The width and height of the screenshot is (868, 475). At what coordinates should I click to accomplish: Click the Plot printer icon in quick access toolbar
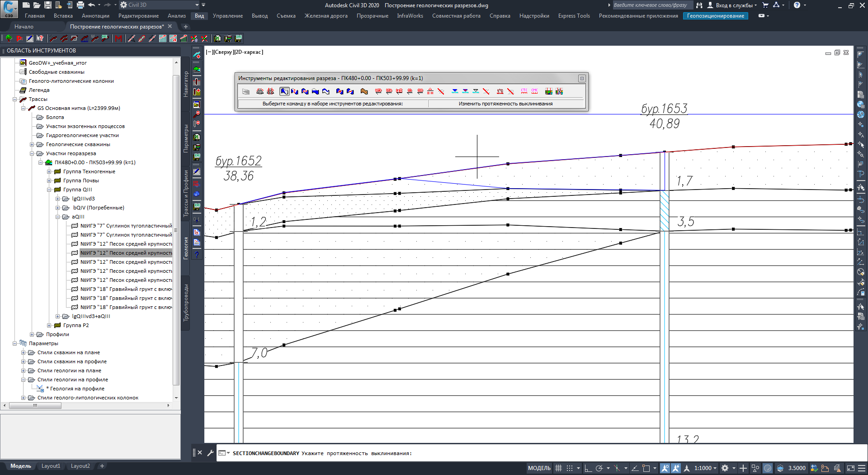[80, 5]
